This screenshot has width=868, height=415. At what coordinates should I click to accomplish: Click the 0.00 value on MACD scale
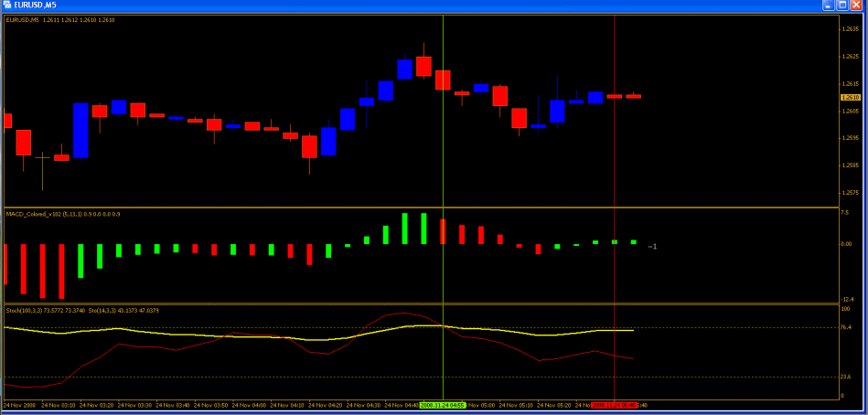(846, 243)
